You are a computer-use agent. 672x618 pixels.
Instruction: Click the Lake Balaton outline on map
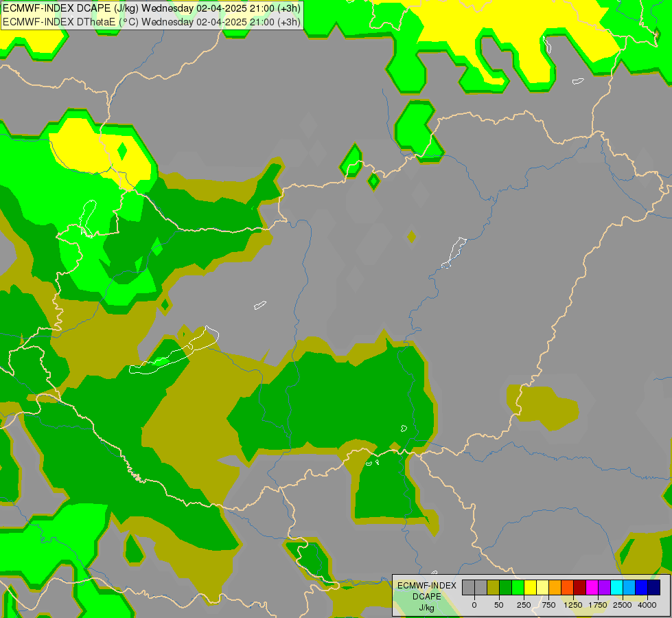(174, 350)
